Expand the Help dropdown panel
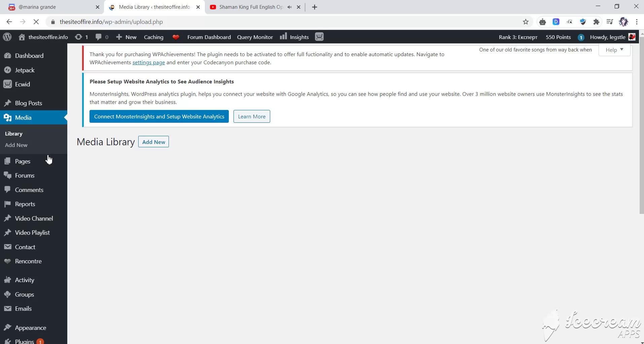The width and height of the screenshot is (644, 344). pos(614,50)
